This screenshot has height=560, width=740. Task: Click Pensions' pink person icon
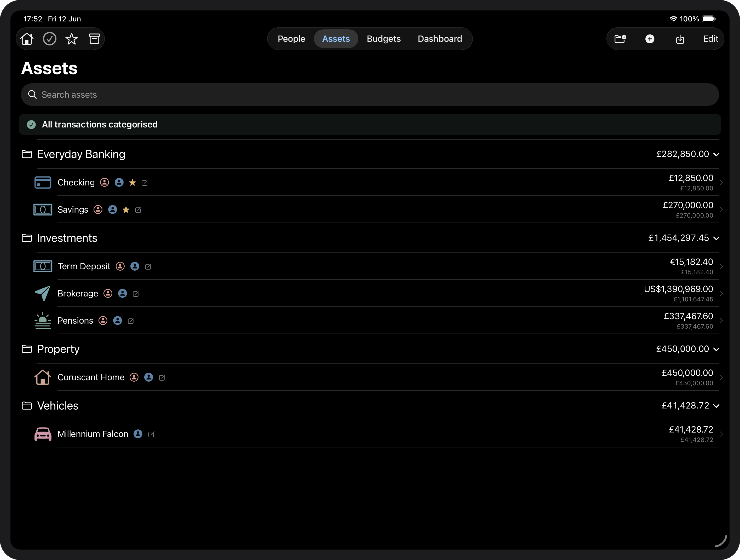(x=103, y=321)
